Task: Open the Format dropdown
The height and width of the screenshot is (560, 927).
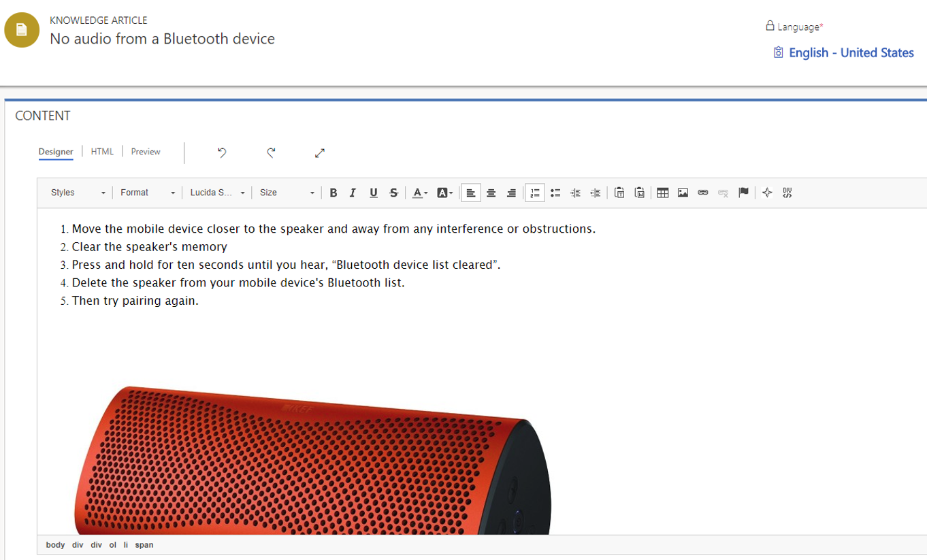Action: pos(148,193)
